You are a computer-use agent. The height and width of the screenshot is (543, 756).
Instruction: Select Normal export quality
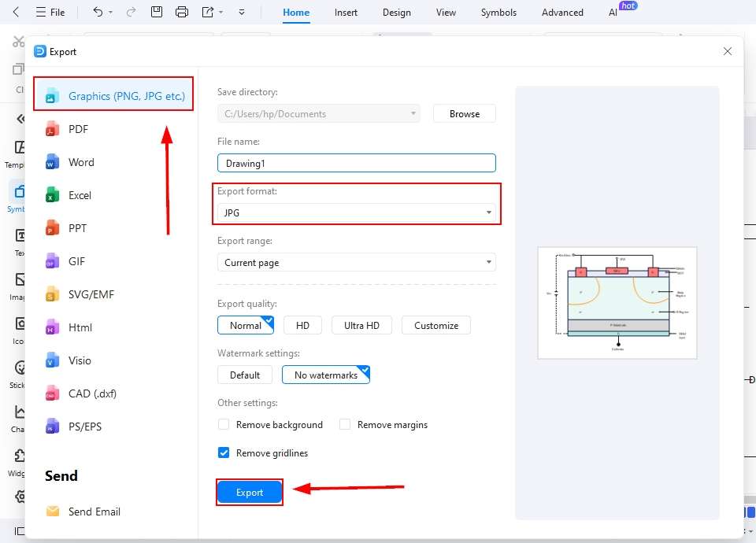(x=246, y=325)
